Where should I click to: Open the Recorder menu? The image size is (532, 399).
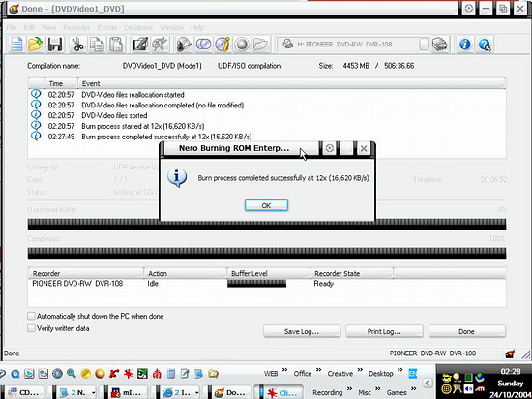coord(76,27)
